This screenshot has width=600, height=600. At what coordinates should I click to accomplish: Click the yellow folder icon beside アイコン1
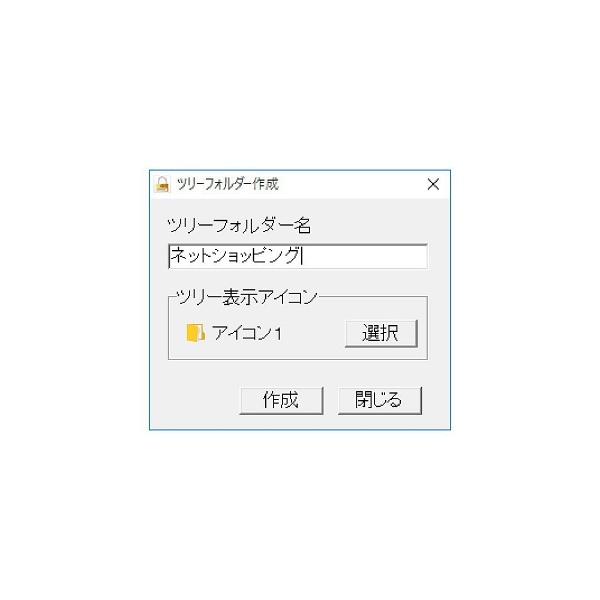point(195,333)
